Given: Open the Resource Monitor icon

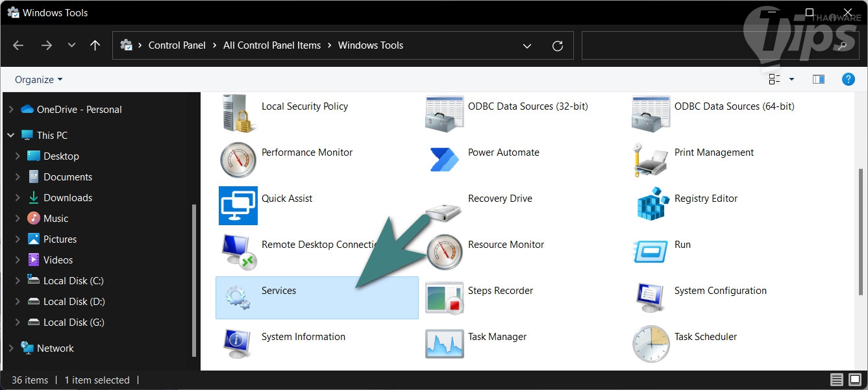Looking at the screenshot, I should pyautogui.click(x=445, y=252).
